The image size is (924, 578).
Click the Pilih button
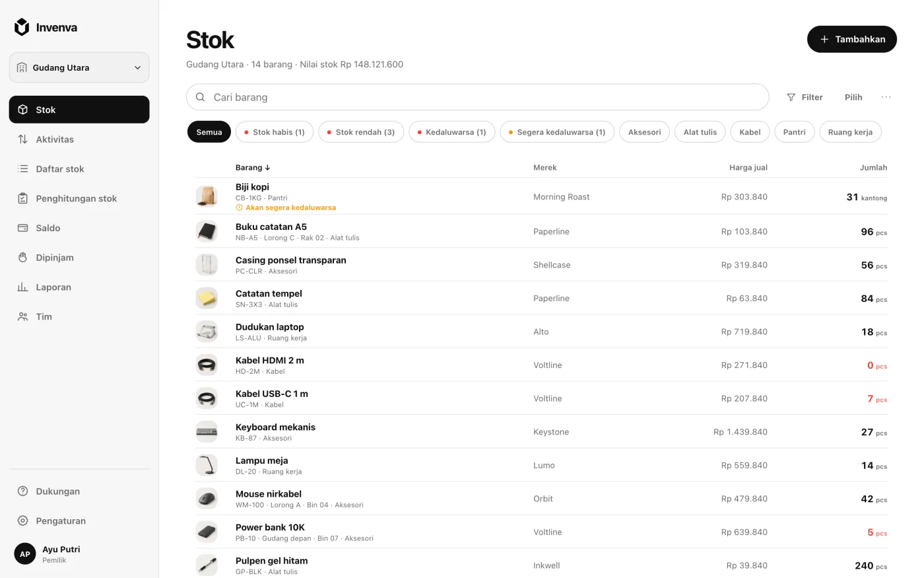[x=853, y=97]
